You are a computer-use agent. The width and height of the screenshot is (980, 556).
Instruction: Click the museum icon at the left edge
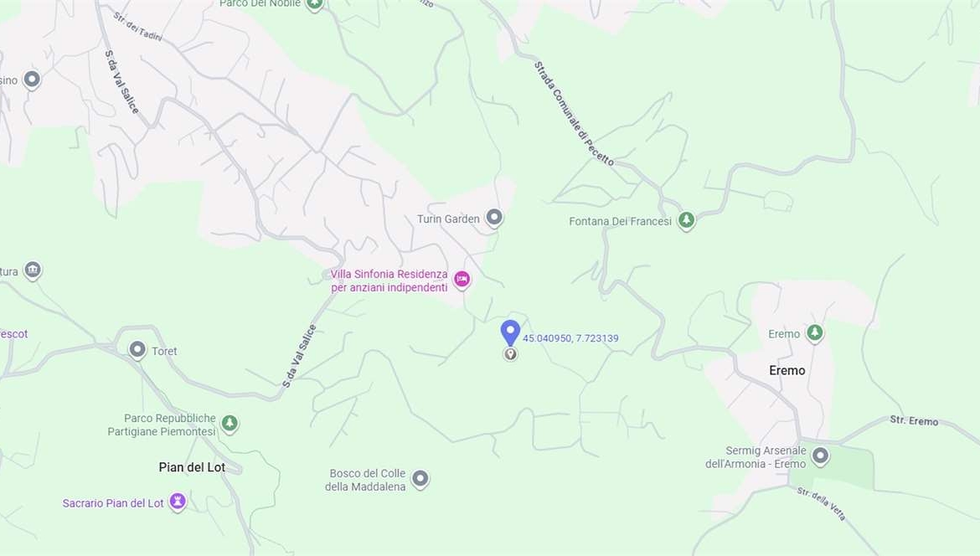(33, 270)
